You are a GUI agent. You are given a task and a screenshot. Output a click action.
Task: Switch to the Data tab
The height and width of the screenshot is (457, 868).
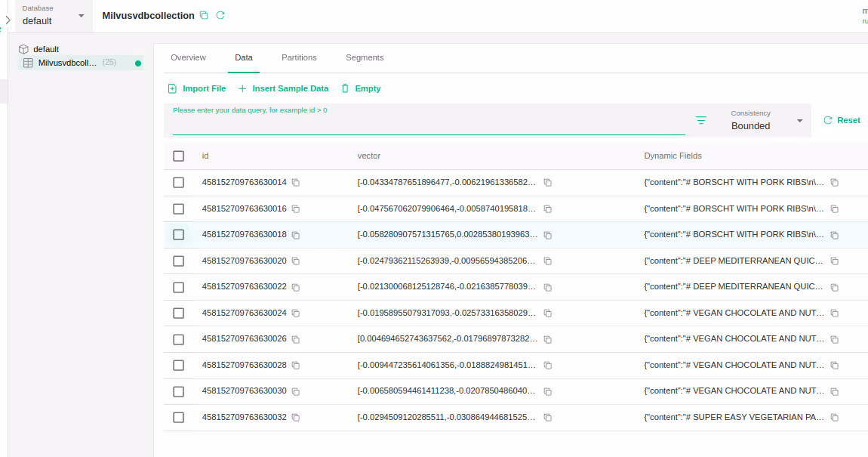[244, 57]
